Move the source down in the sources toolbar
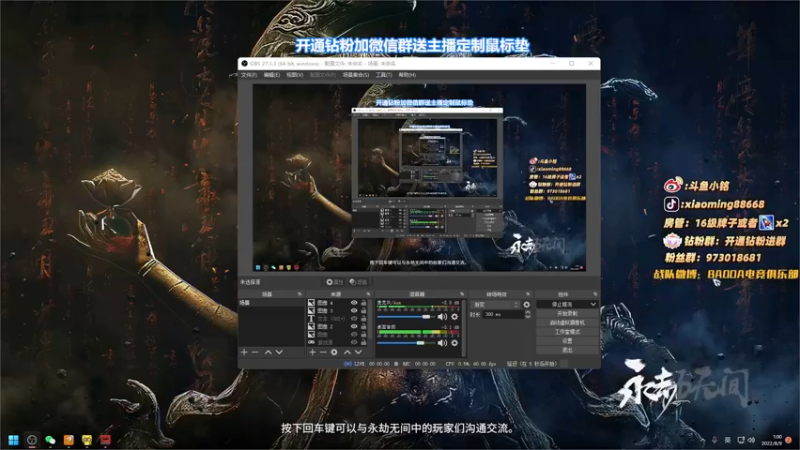800x450 pixels. pos(358,352)
